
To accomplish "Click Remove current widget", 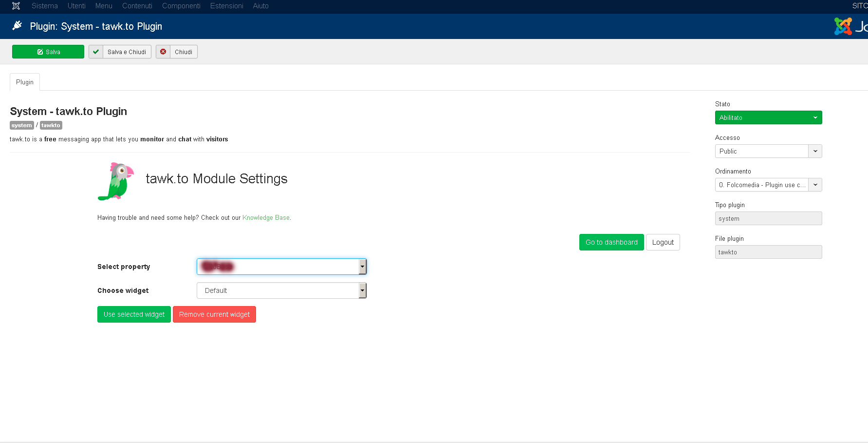I will (x=214, y=314).
